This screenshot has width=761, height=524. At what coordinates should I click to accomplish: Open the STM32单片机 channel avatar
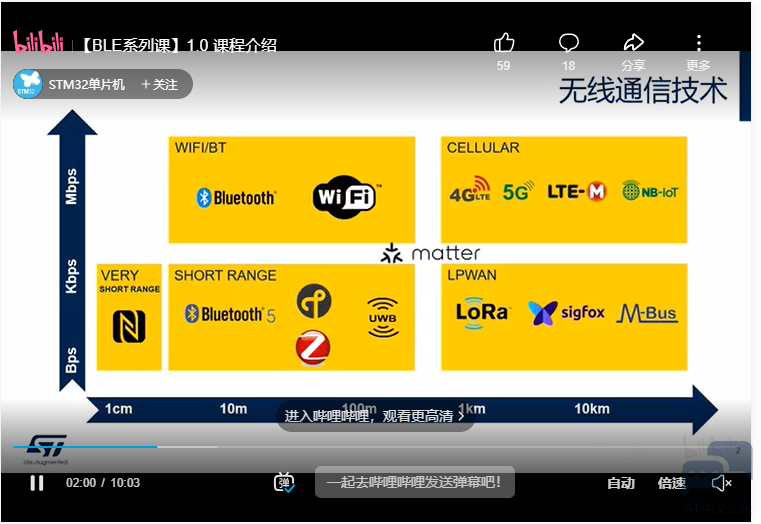tap(28, 84)
